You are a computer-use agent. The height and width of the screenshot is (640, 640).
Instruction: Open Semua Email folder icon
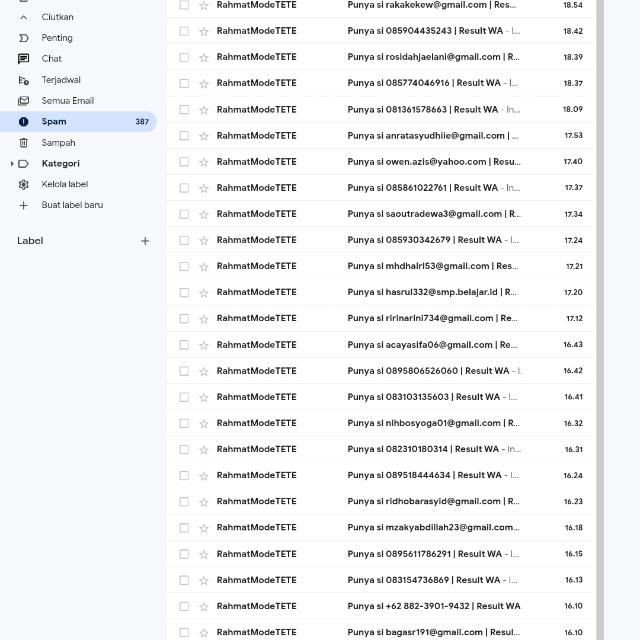click(24, 101)
